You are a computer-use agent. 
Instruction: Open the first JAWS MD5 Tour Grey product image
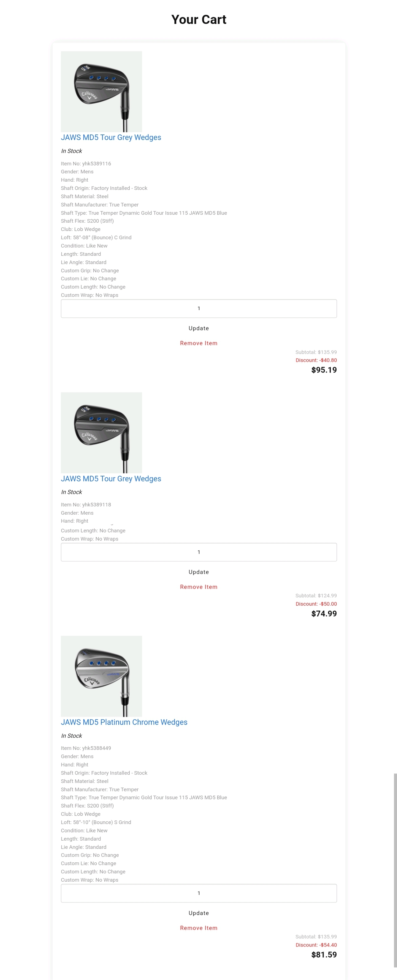click(101, 91)
